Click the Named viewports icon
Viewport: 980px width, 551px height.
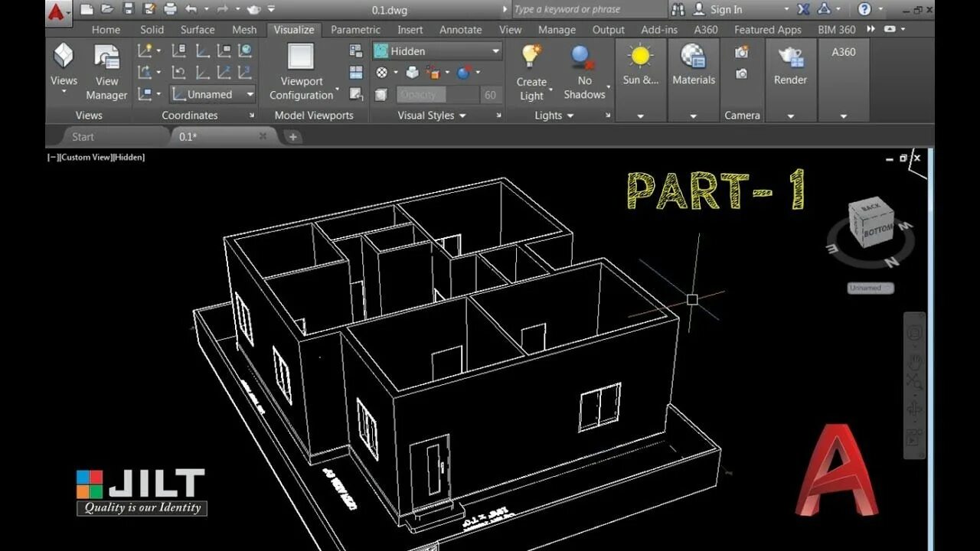click(356, 51)
